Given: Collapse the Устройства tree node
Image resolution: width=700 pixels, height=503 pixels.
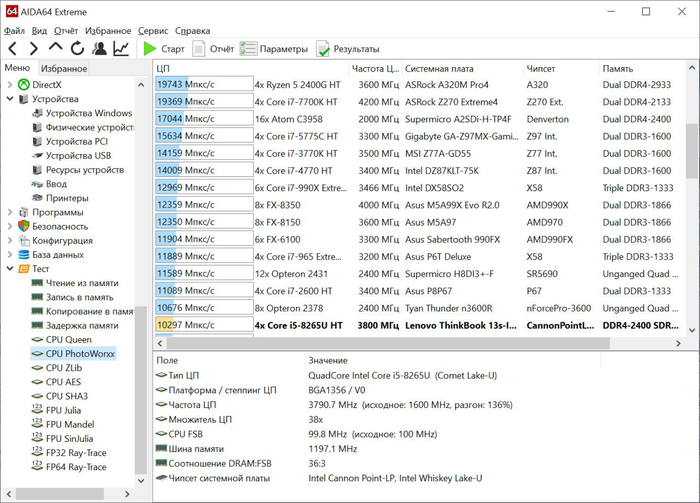Looking at the screenshot, I should [x=10, y=99].
